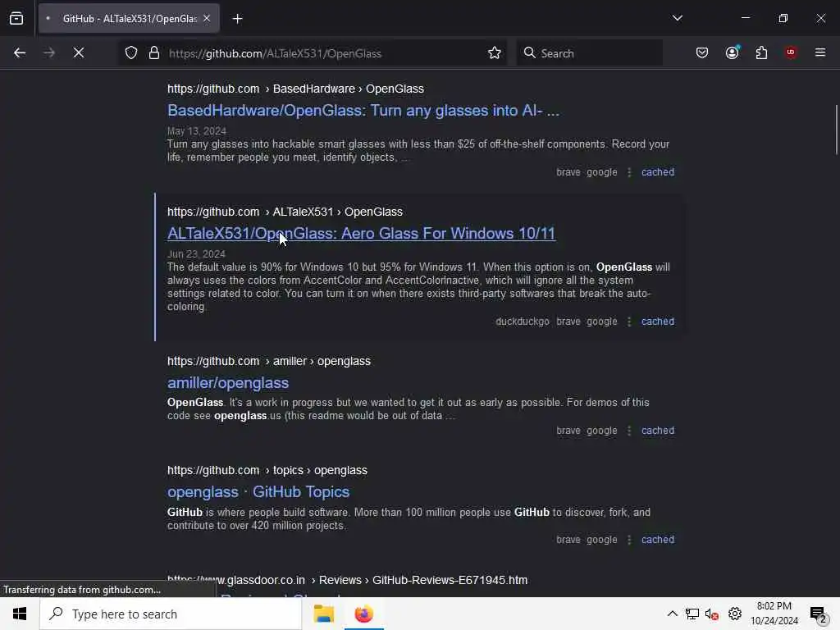Open BasedHardware/OpenGlass result link
The height and width of the screenshot is (630, 840).
[363, 111]
